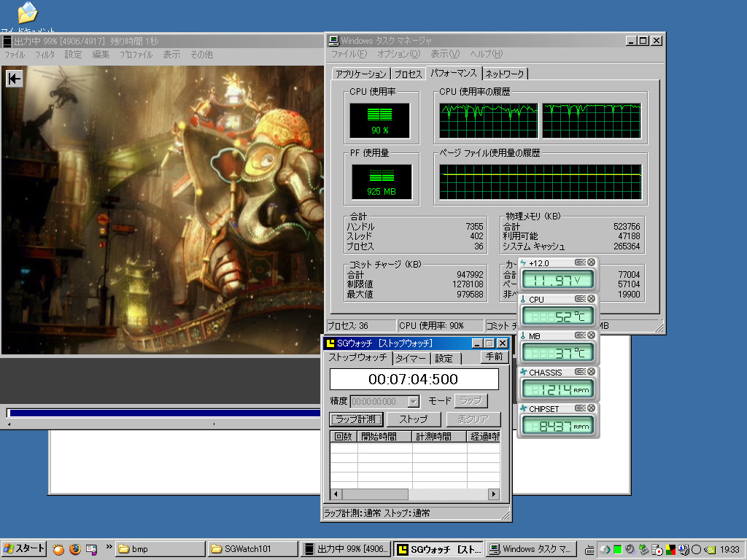Image resolution: width=747 pixels, height=560 pixels.
Task: Click the hollow circle system tray icon
Action: point(697,550)
